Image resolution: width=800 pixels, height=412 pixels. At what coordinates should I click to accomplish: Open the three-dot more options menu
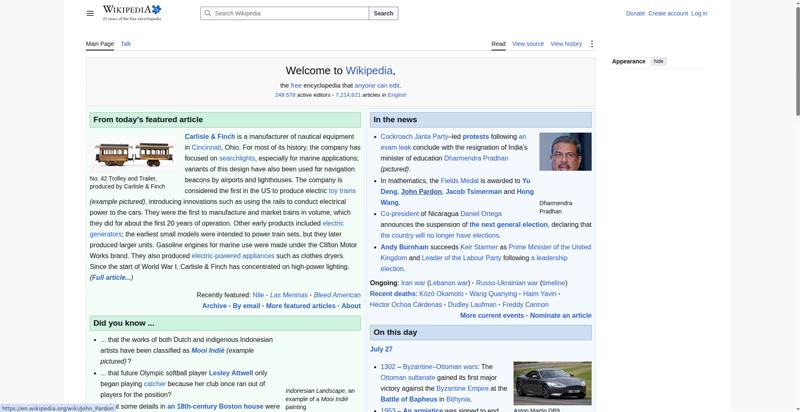tap(592, 44)
